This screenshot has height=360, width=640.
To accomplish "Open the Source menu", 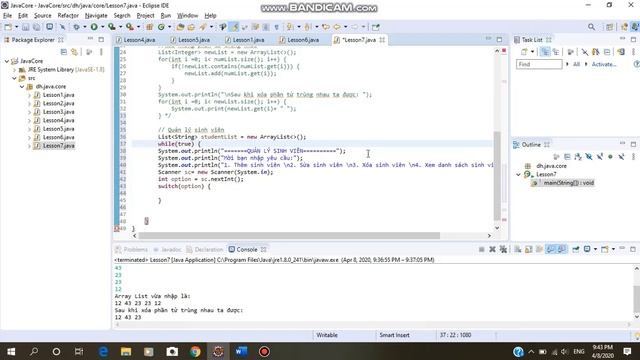I will 42,16.
